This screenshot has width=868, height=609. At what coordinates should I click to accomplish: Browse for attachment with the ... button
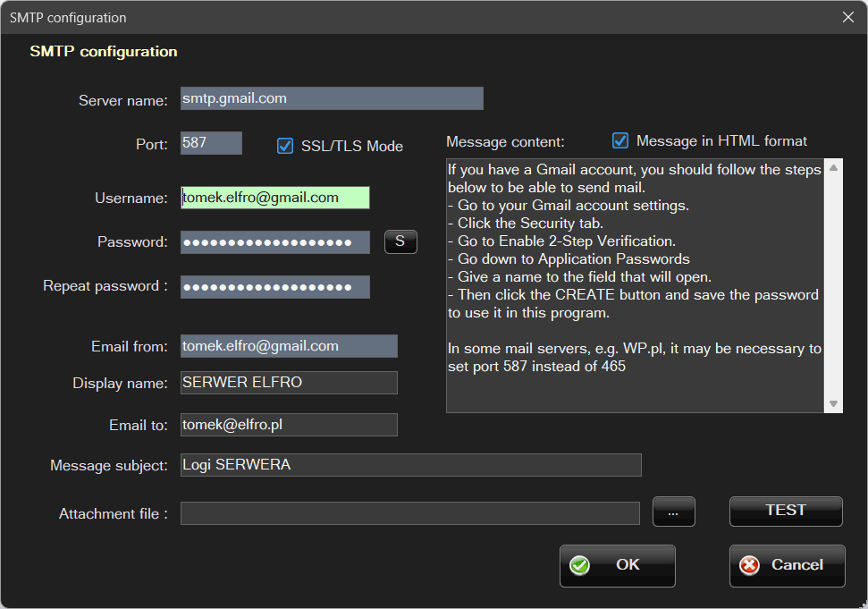click(673, 512)
